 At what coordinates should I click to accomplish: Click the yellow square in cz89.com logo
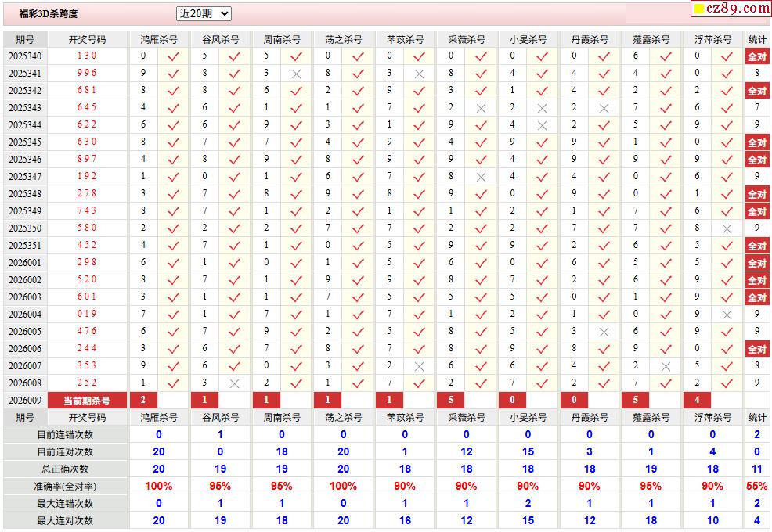click(x=698, y=9)
